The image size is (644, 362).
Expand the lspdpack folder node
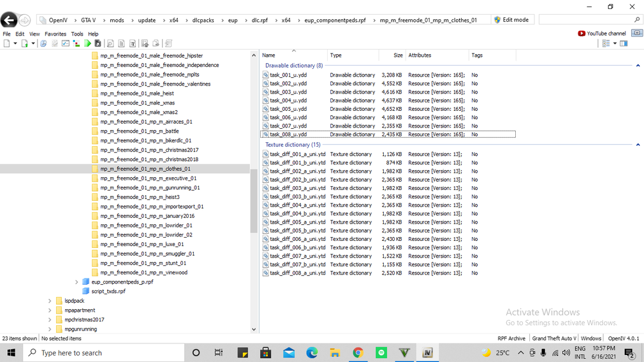50,301
